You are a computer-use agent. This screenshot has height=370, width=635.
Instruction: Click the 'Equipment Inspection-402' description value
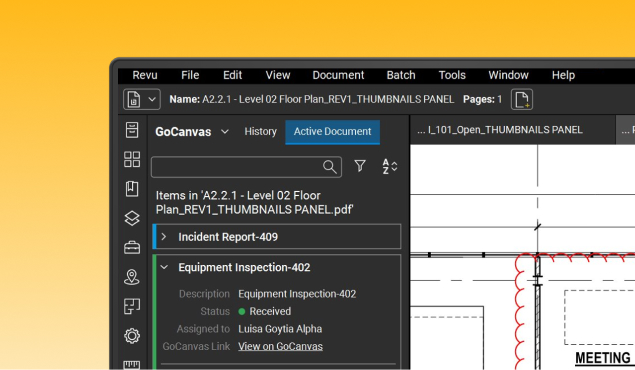297,294
